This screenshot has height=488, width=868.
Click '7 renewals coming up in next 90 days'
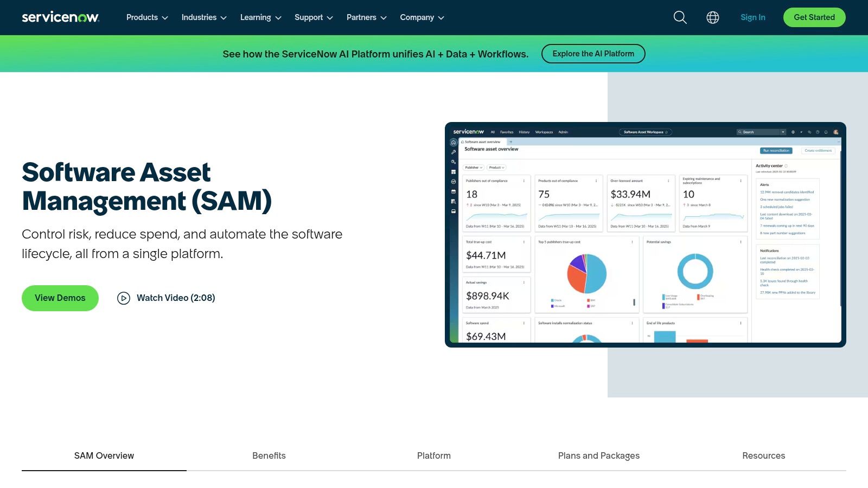tap(787, 226)
